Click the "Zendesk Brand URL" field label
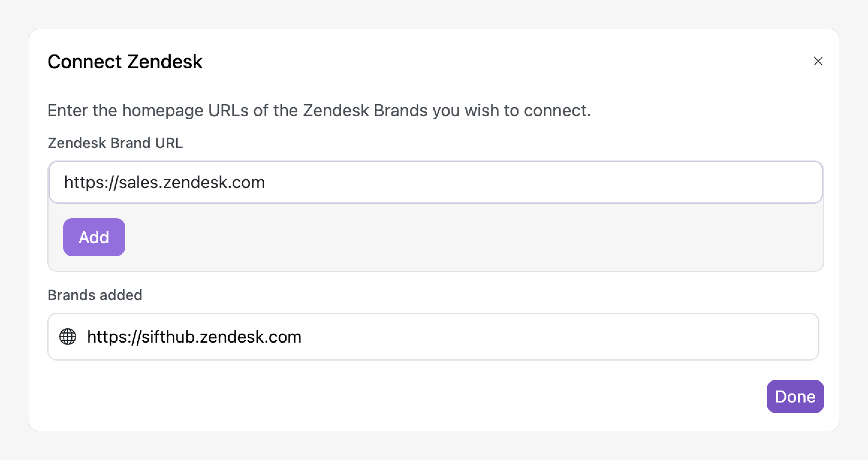 pyautogui.click(x=115, y=143)
